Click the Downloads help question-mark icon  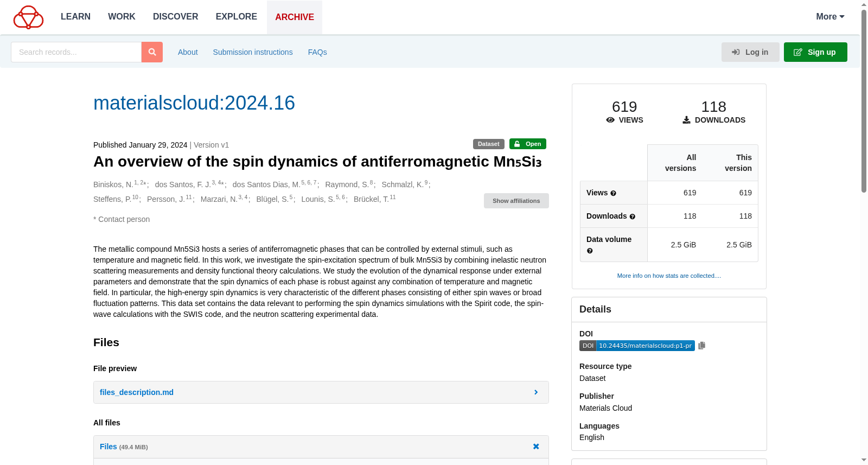coord(632,216)
